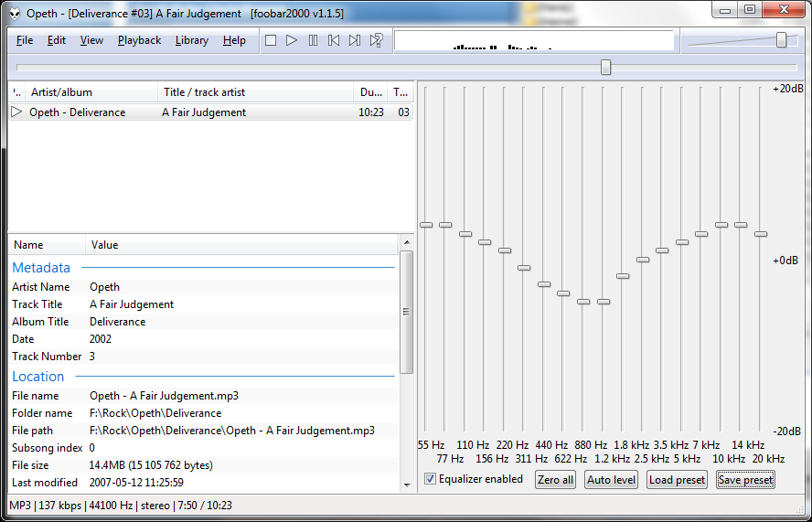Click the playing indicator beside Opeth - Deliverance
This screenshot has height=522, width=812.
pos(16,112)
